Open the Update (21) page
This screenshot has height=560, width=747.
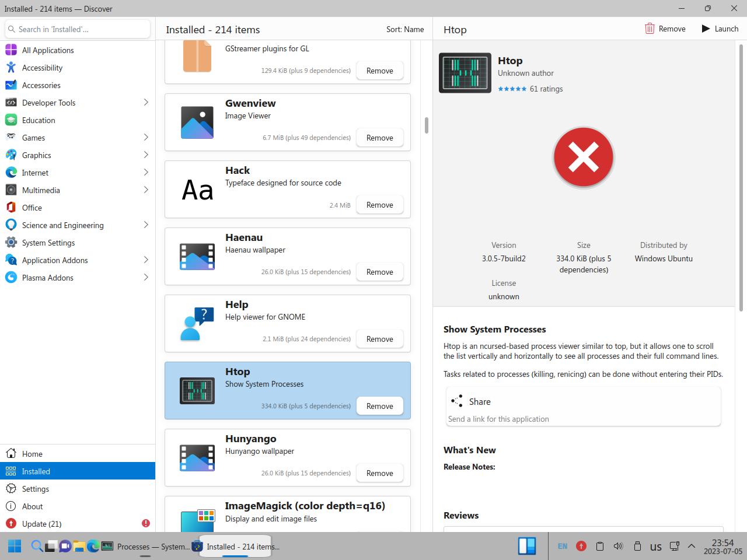pos(78,524)
